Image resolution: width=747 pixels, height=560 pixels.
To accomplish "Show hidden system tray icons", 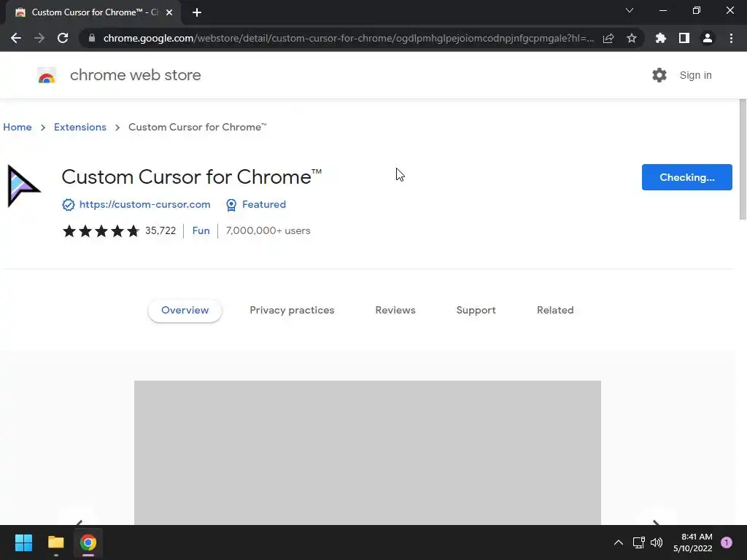I will (x=619, y=542).
